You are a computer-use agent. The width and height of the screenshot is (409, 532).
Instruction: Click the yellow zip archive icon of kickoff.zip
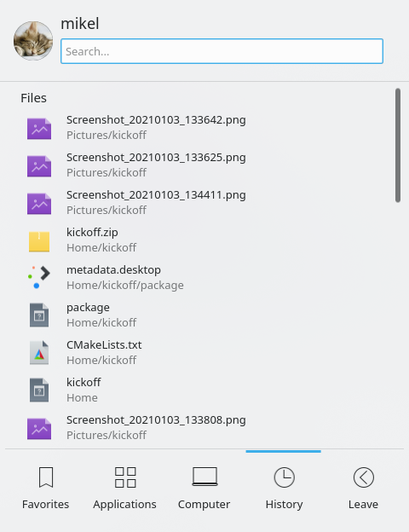click(39, 241)
